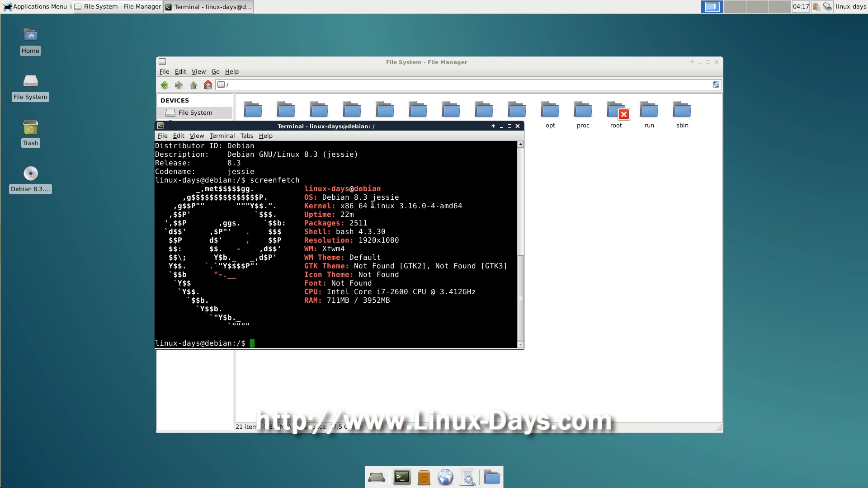Image resolution: width=868 pixels, height=488 pixels.
Task: Open Terminal's Edit menu
Action: [x=179, y=136]
